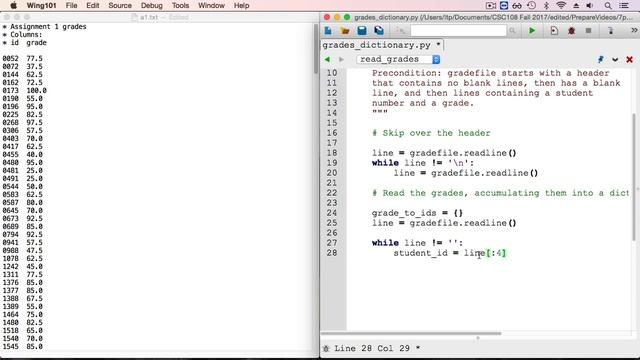Open Time Machine menu bar icon

tap(531, 5)
